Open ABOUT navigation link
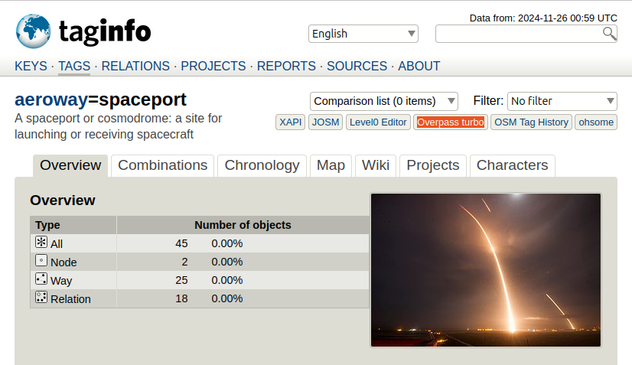The image size is (632, 365). pyautogui.click(x=419, y=66)
